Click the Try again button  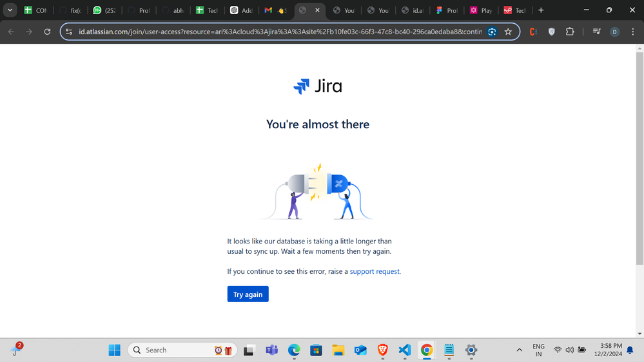coord(248,294)
